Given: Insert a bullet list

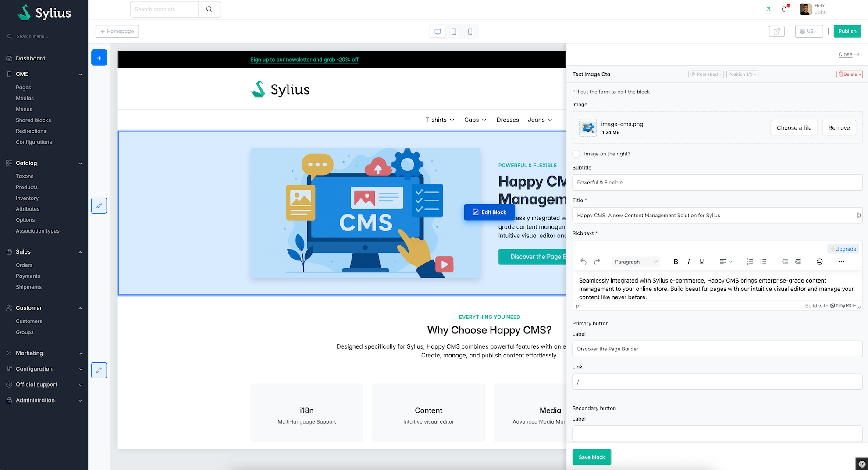Looking at the screenshot, I should 763,262.
